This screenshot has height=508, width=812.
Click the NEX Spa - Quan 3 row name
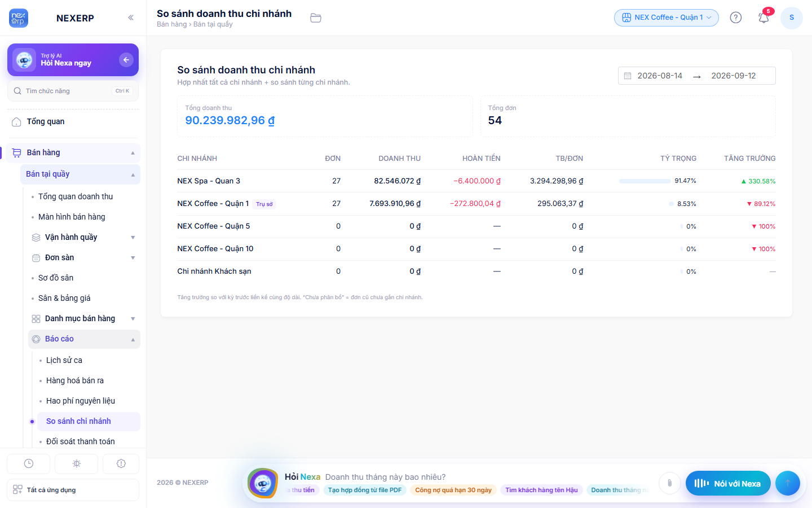click(209, 181)
